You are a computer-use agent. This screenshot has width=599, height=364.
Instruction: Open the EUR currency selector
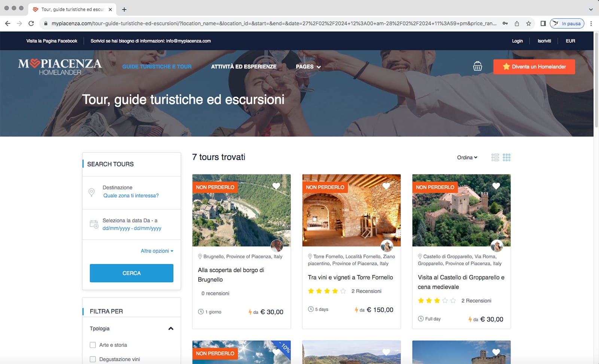pos(570,41)
